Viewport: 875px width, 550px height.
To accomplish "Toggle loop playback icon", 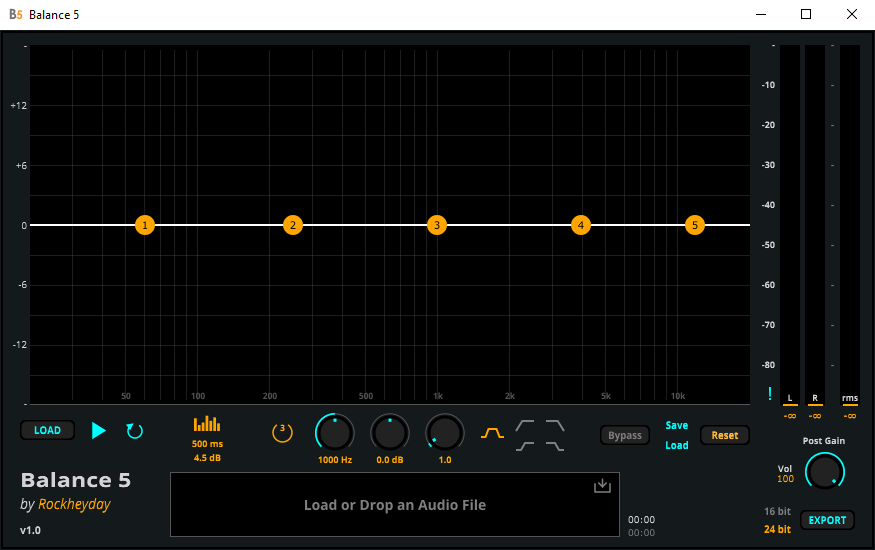I will pos(134,431).
